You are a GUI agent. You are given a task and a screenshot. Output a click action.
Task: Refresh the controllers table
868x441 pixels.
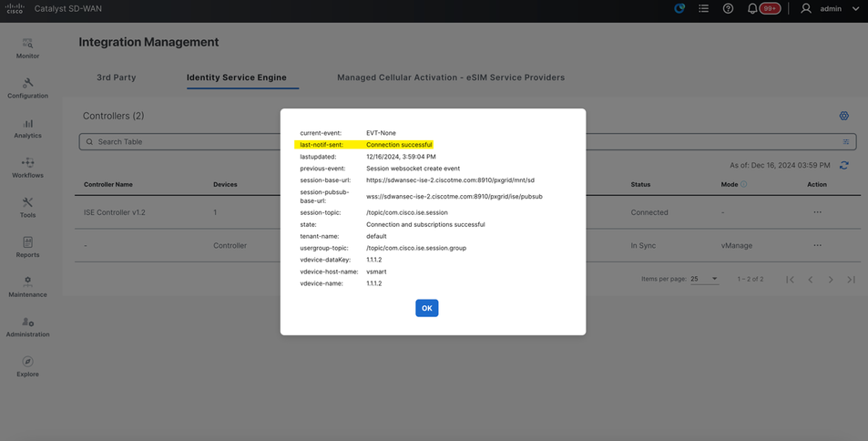click(x=843, y=165)
